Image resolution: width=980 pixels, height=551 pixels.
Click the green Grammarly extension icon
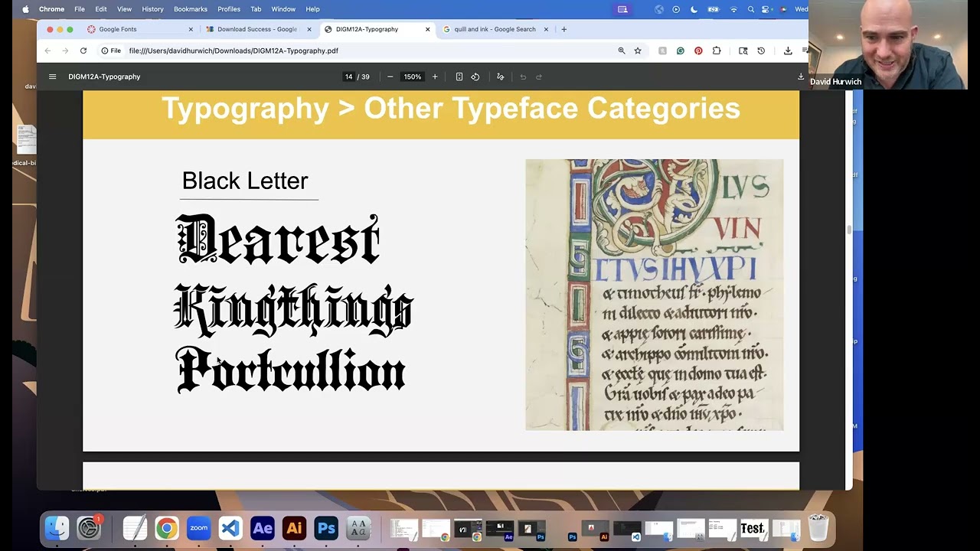(x=680, y=51)
